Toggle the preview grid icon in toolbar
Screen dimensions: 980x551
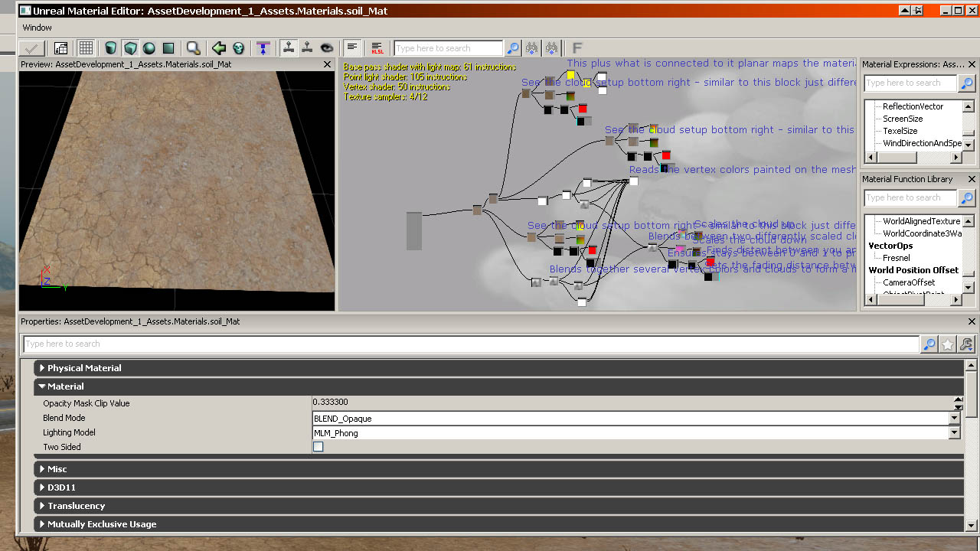(86, 47)
